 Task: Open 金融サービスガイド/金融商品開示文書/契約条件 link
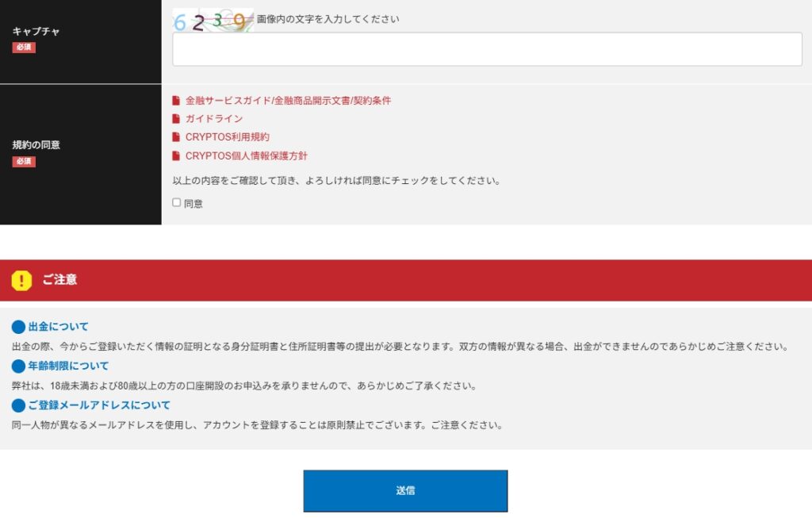pyautogui.click(x=288, y=101)
